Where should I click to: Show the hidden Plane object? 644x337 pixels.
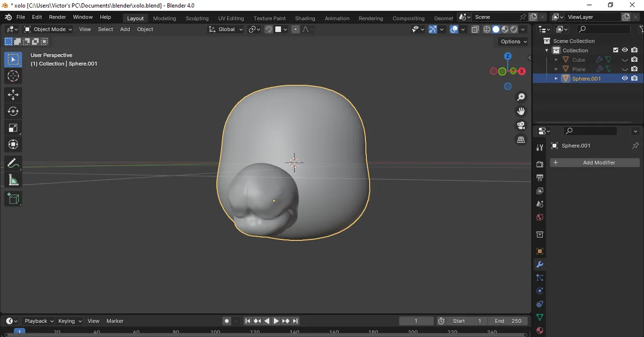tap(625, 69)
